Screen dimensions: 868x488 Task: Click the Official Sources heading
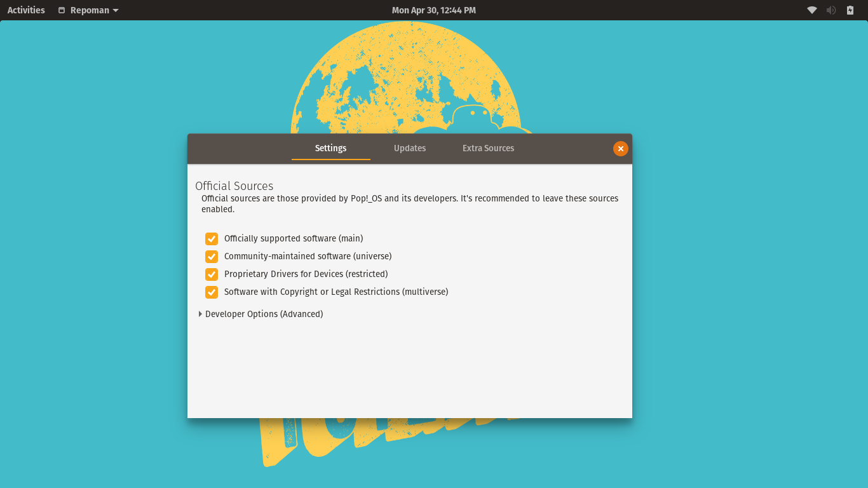click(x=234, y=186)
